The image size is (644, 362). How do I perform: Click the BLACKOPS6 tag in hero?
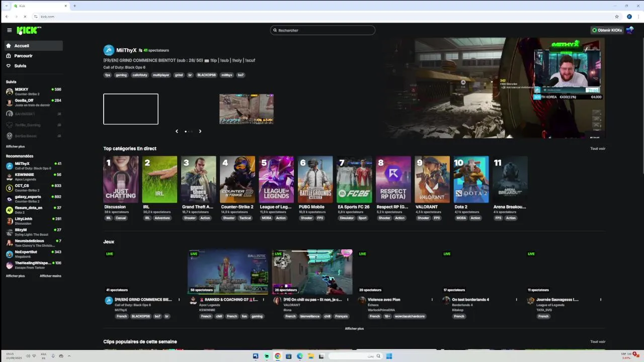click(206, 75)
